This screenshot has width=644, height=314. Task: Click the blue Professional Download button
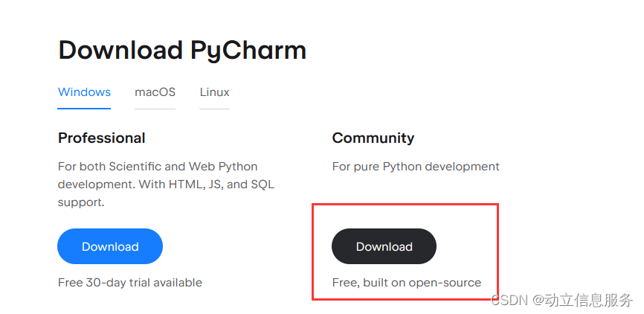click(110, 246)
